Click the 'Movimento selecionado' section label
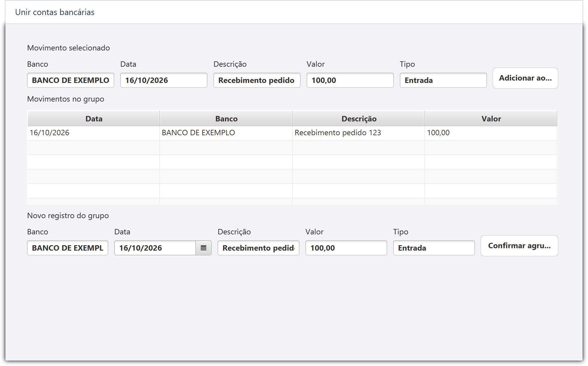Screen dimensions: 588x366 (69, 48)
